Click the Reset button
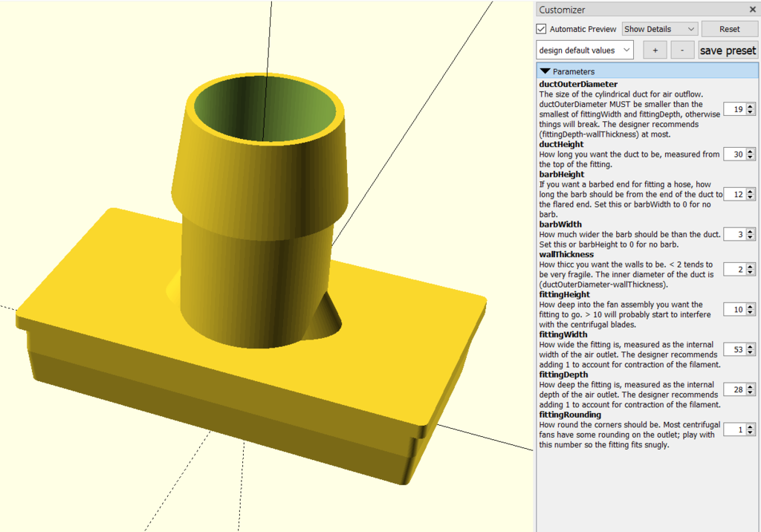The height and width of the screenshot is (532, 761). (x=729, y=28)
